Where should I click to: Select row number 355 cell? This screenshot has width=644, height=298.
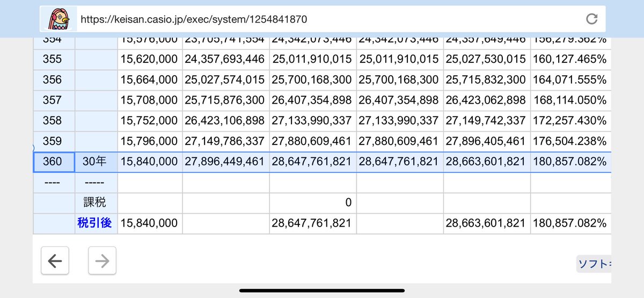tap(54, 59)
